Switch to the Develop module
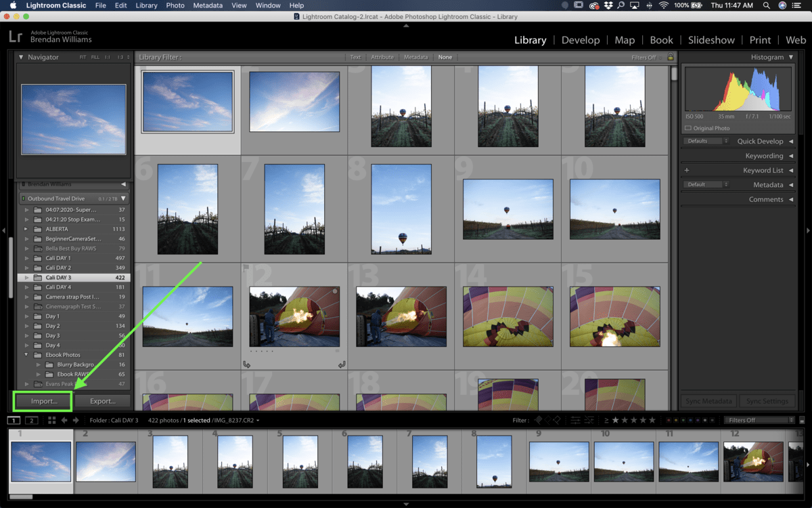The width and height of the screenshot is (812, 508). point(580,40)
